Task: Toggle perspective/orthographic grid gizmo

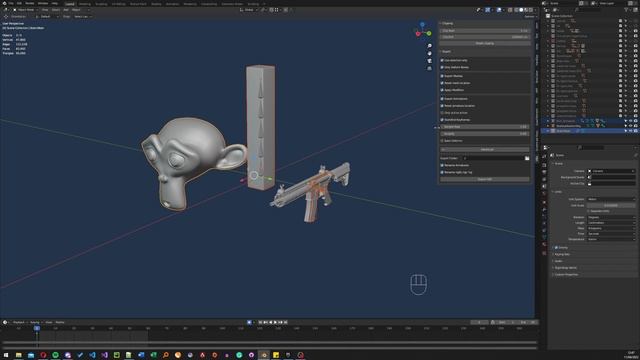Action: (x=429, y=69)
